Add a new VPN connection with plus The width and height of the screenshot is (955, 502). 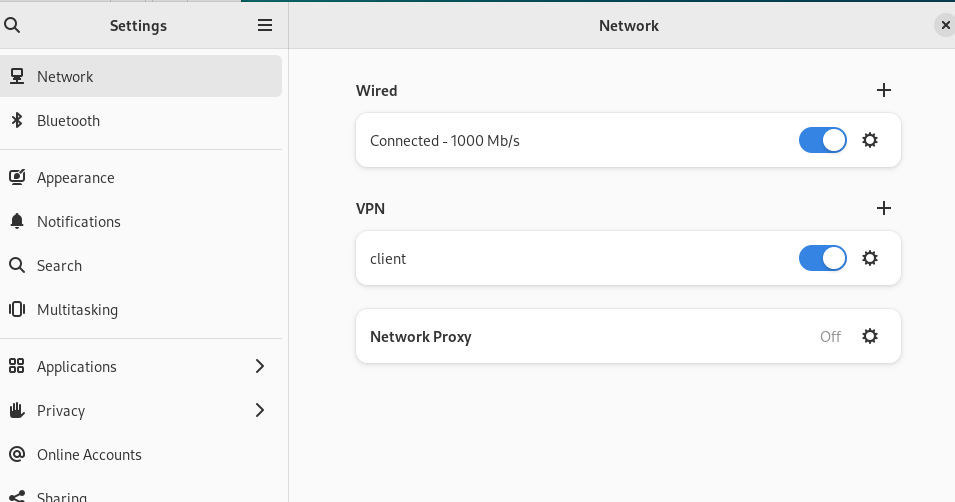coord(884,208)
